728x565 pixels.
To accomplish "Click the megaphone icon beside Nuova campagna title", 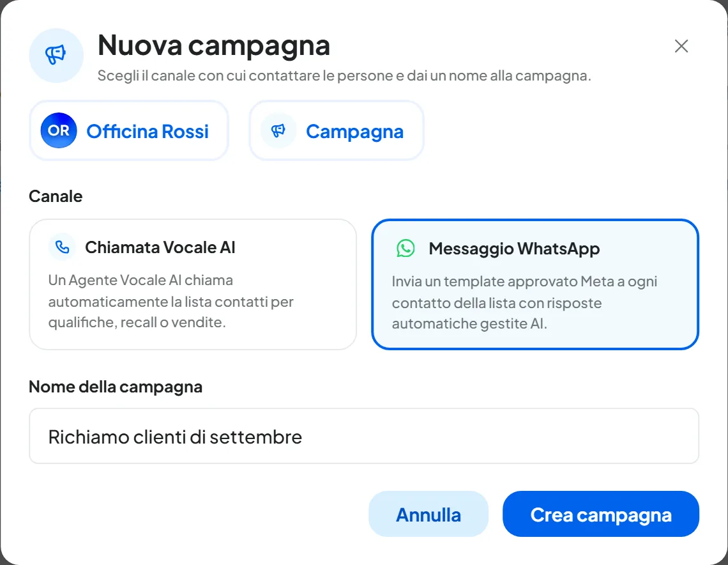I will coord(56,56).
